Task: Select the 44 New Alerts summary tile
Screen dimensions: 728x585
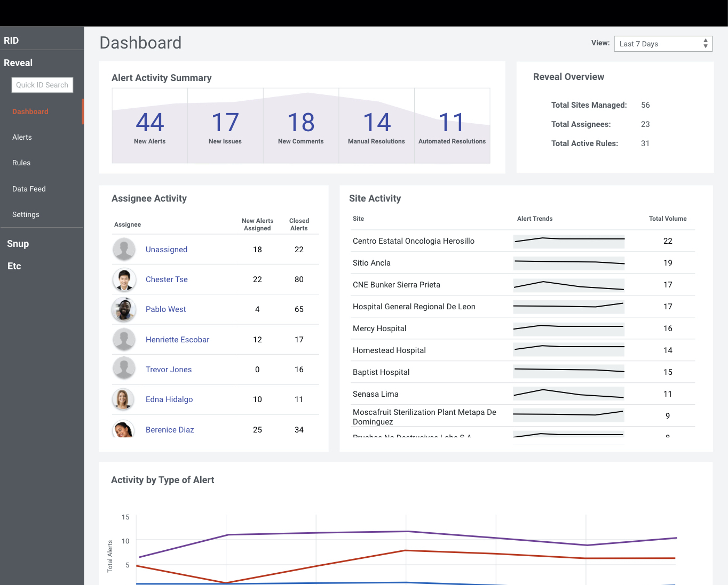Action: pos(150,126)
